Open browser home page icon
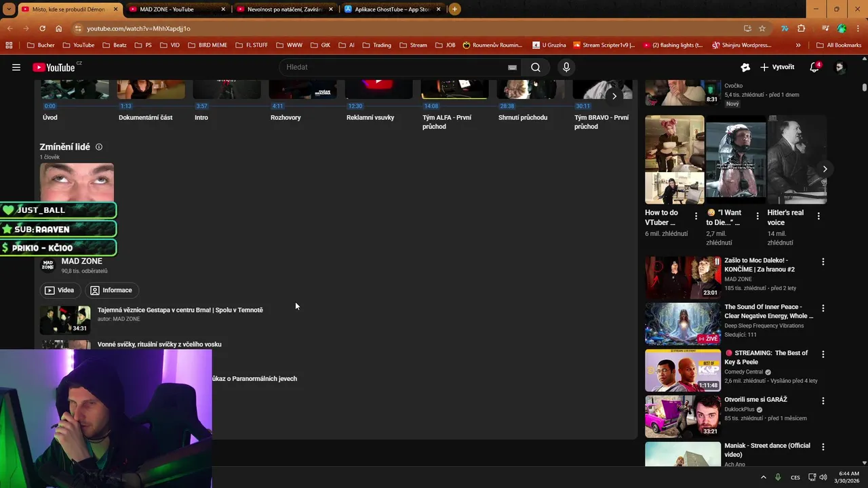The image size is (868, 488). click(x=58, y=28)
